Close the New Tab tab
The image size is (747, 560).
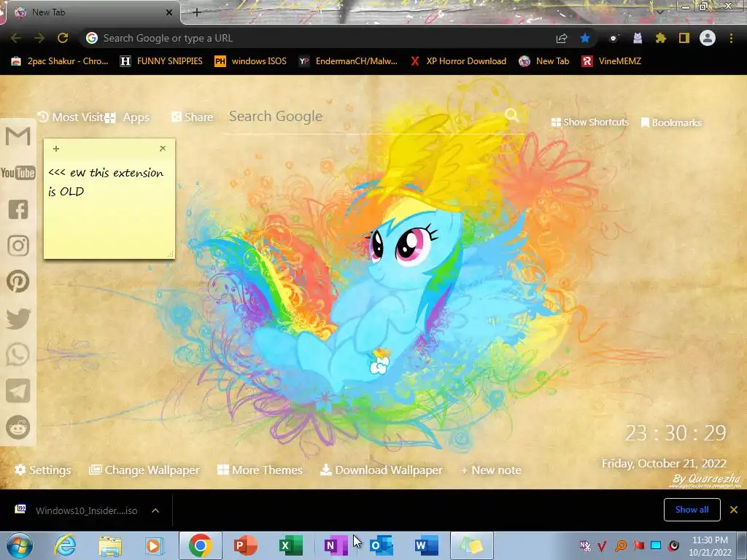point(169,12)
